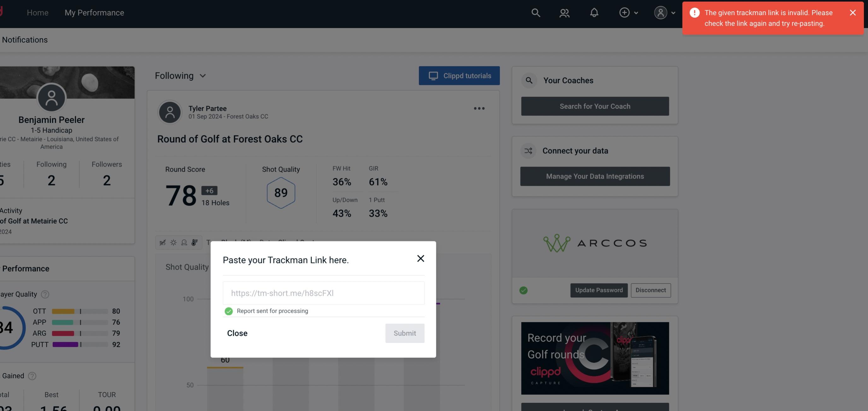Click the notifications bell icon
The height and width of the screenshot is (411, 868).
[595, 12]
